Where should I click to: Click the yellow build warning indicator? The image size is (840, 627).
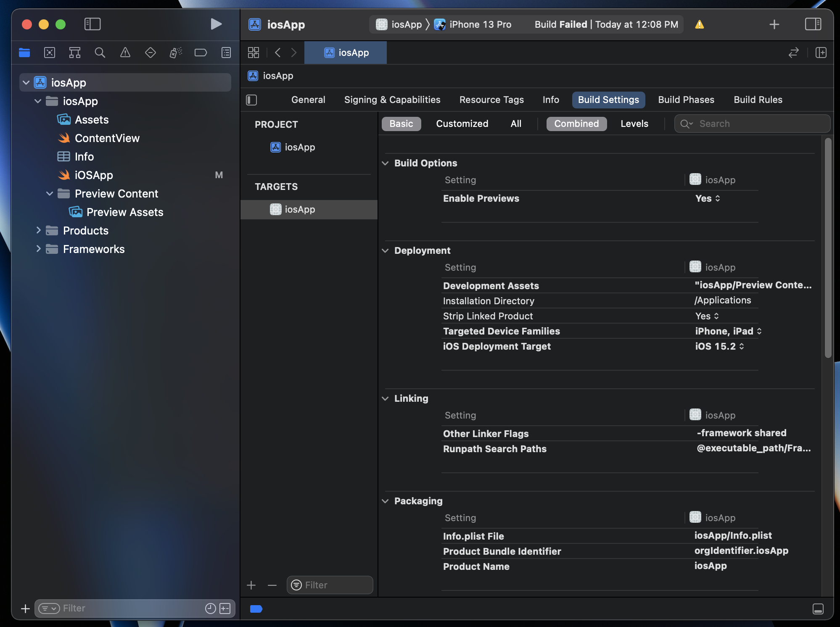pos(699,24)
